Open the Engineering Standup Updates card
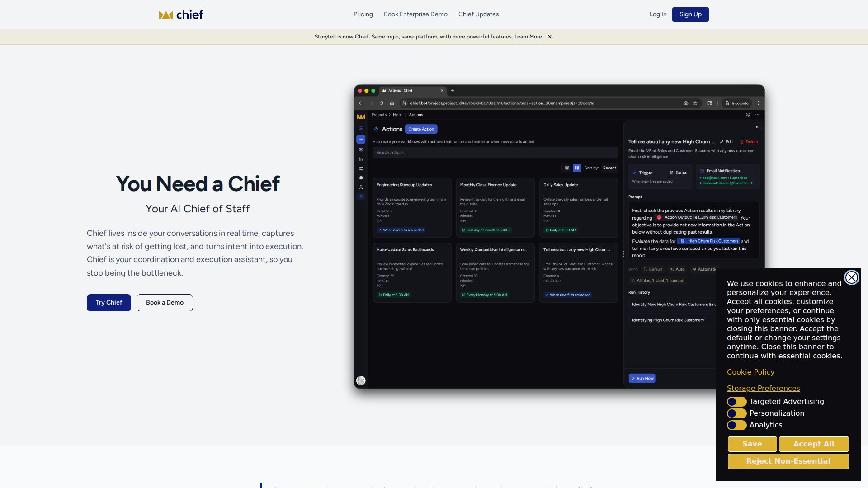868x488 pixels. point(412,208)
